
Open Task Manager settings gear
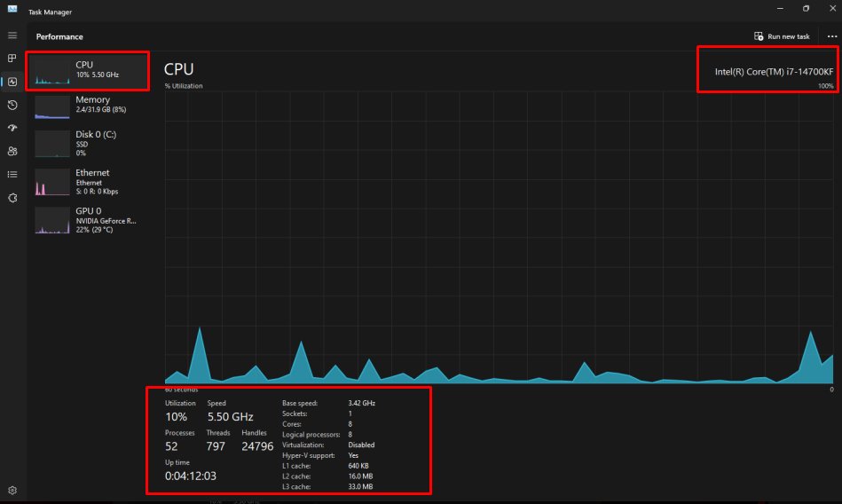(12, 490)
